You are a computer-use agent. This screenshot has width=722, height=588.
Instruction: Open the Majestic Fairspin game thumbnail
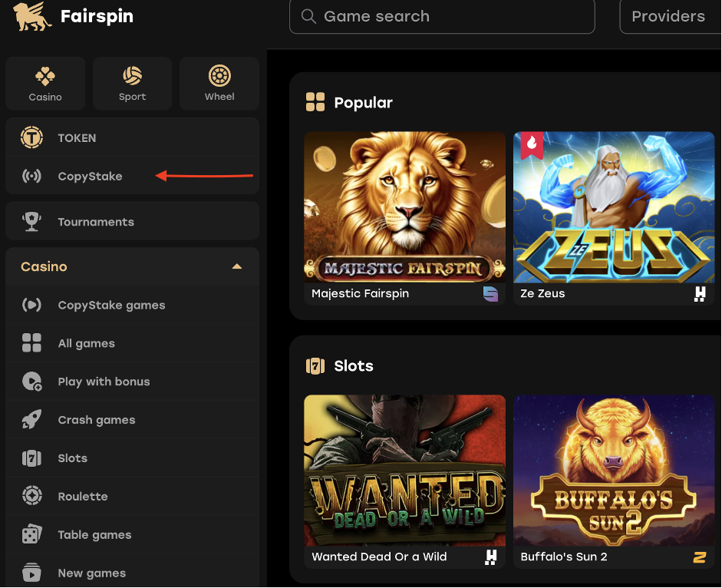tap(404, 207)
